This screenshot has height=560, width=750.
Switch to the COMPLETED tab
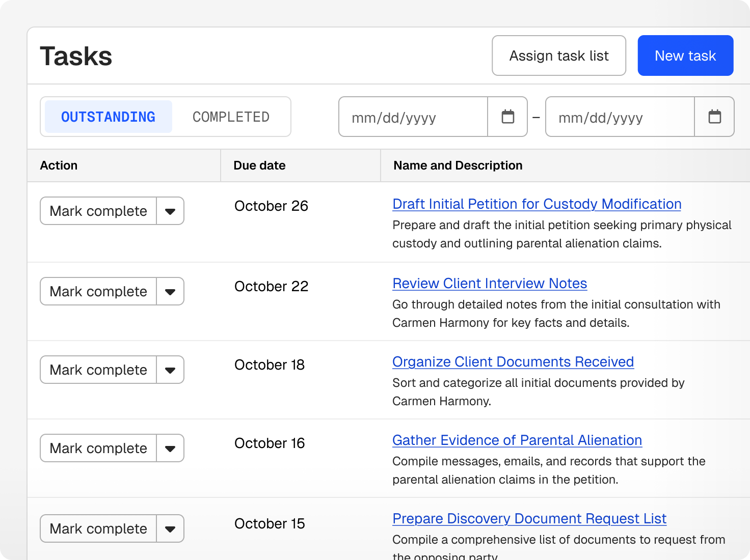tap(231, 117)
